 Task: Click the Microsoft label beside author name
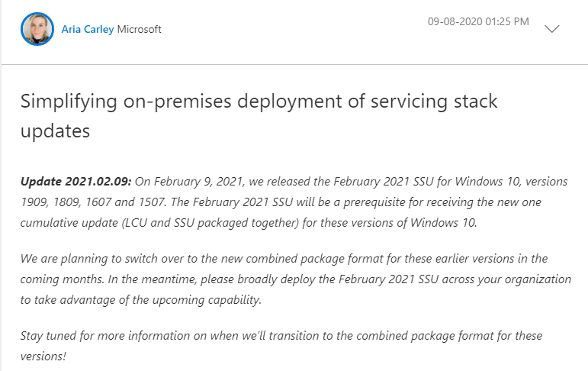pos(139,30)
